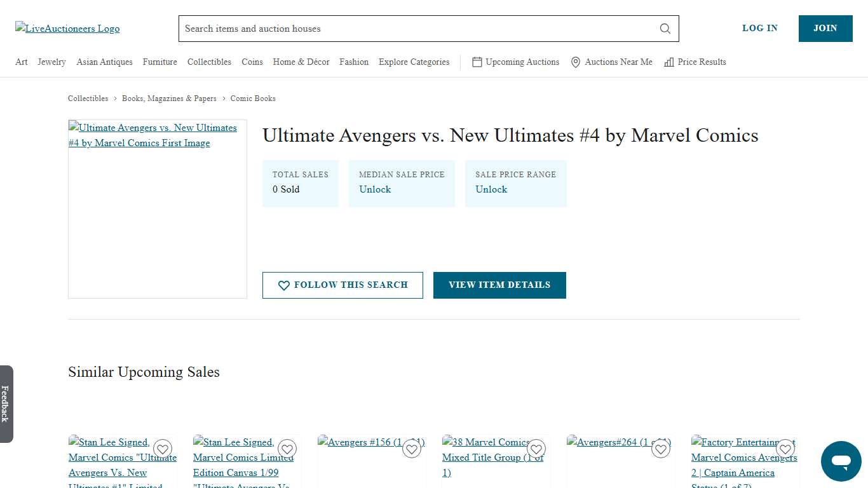868x488 pixels.
Task: Select Coins in the navigation bar
Action: pyautogui.click(x=252, y=62)
